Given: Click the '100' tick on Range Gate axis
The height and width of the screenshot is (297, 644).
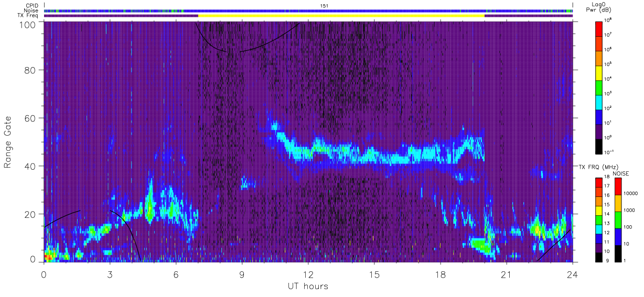Looking at the screenshot, I should pyautogui.click(x=27, y=25).
